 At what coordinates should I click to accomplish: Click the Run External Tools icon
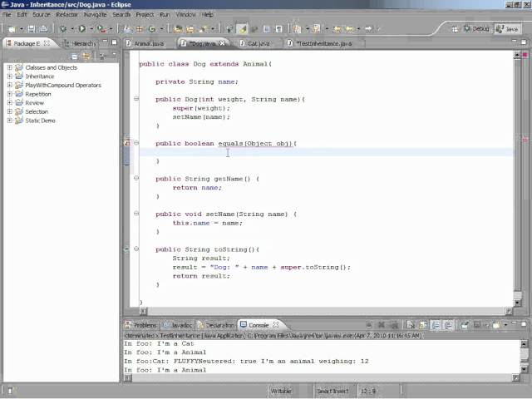[101, 29]
